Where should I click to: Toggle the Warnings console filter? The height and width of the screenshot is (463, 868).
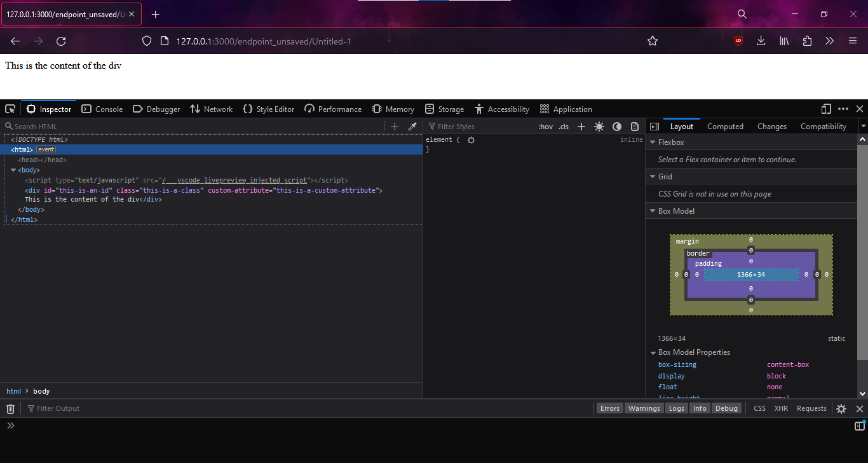(644, 408)
